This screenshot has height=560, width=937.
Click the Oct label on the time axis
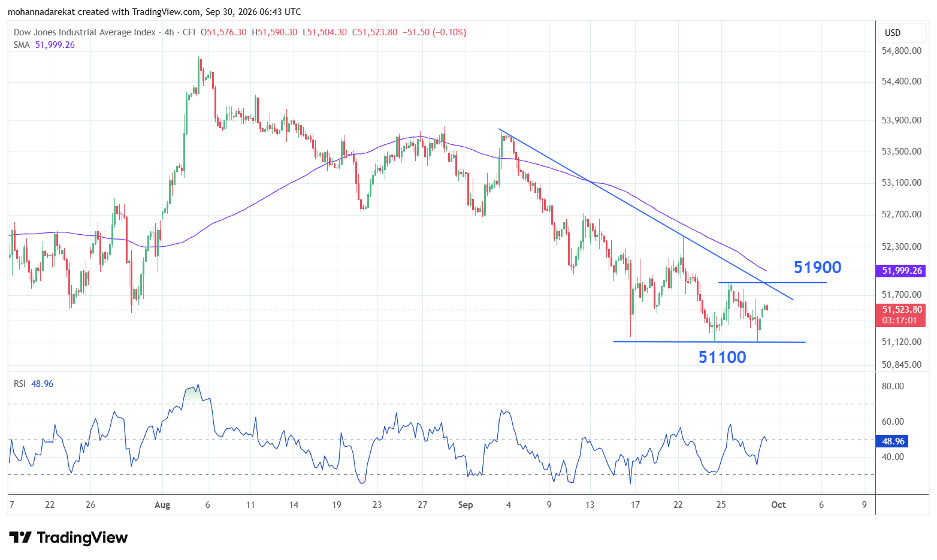point(778,505)
